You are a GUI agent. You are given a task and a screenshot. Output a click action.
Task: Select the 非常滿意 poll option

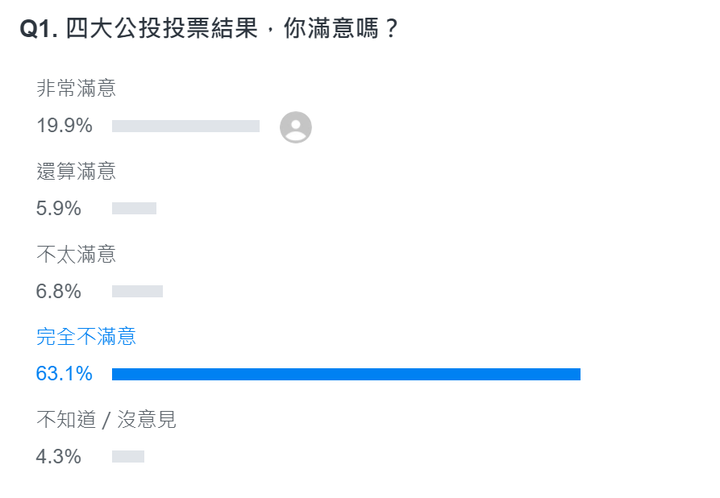(76, 88)
